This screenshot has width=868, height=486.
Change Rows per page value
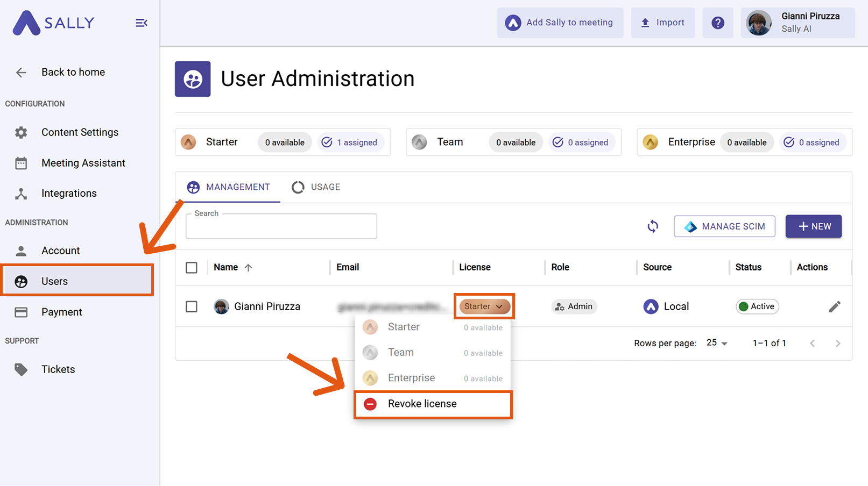[x=716, y=342]
